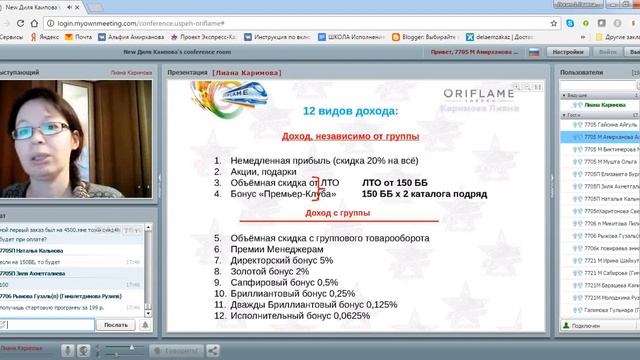Select user 7706 Рыжова Гузаль in users list

[600, 236]
